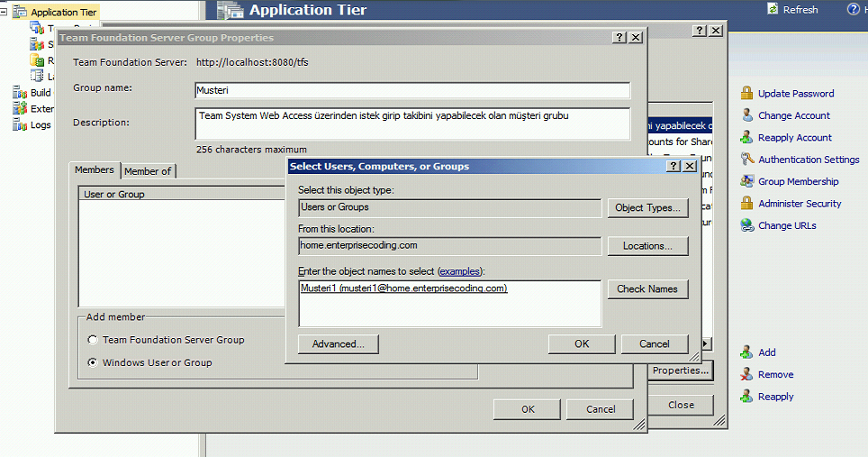Image resolution: width=868 pixels, height=457 pixels.
Task: Click the Change URLs link
Action: (x=787, y=225)
